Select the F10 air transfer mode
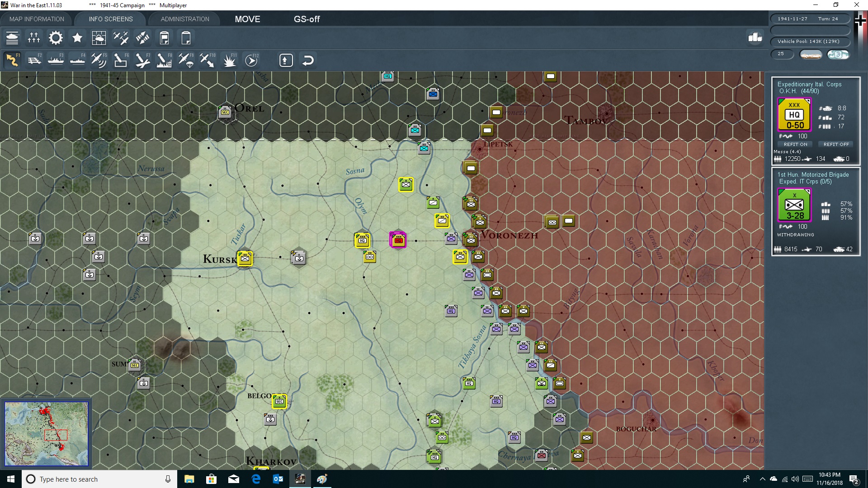 pos(208,60)
